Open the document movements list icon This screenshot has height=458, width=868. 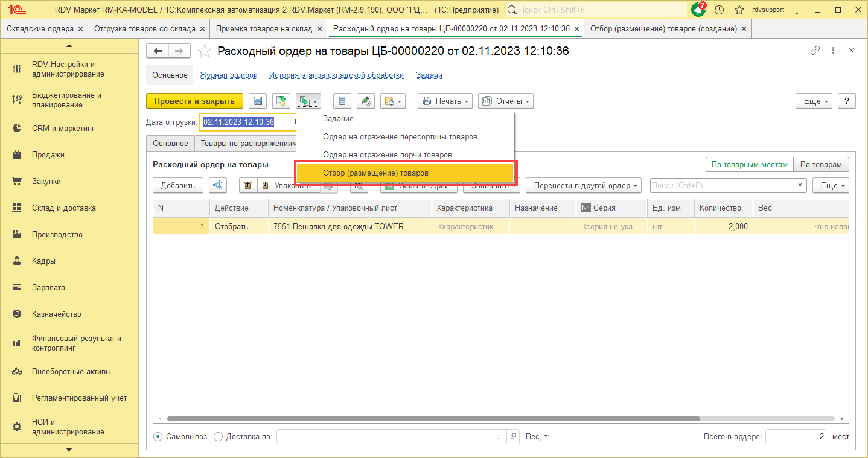343,101
